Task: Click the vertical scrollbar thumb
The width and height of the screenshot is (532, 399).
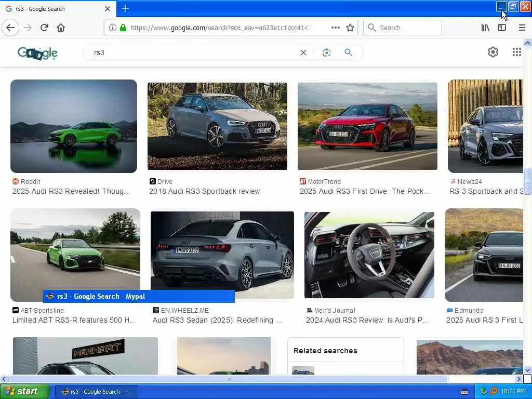Action: pyautogui.click(x=527, y=181)
